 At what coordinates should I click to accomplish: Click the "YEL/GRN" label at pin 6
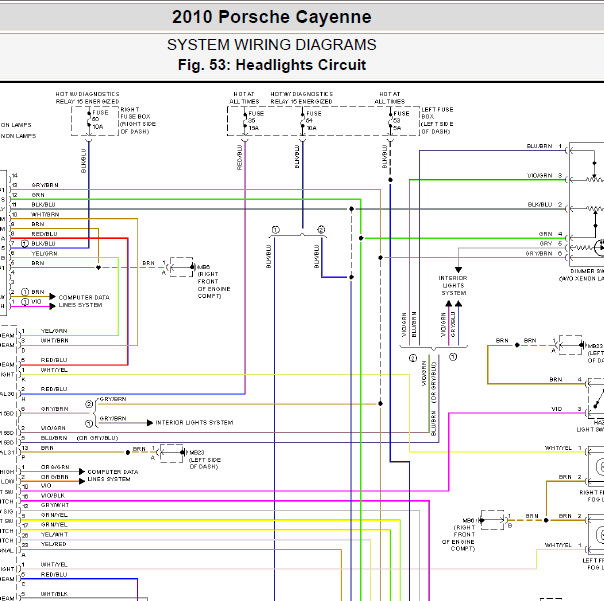point(44,253)
